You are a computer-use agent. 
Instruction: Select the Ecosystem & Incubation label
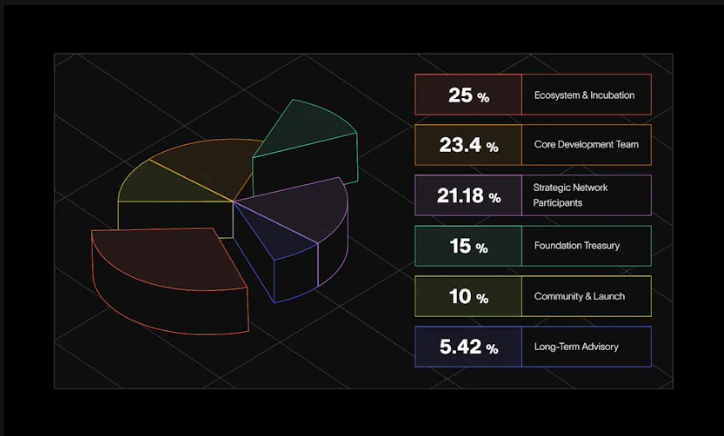(x=584, y=95)
